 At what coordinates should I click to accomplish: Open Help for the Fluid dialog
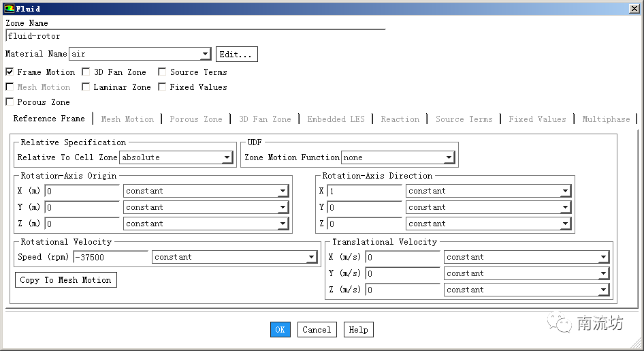358,330
